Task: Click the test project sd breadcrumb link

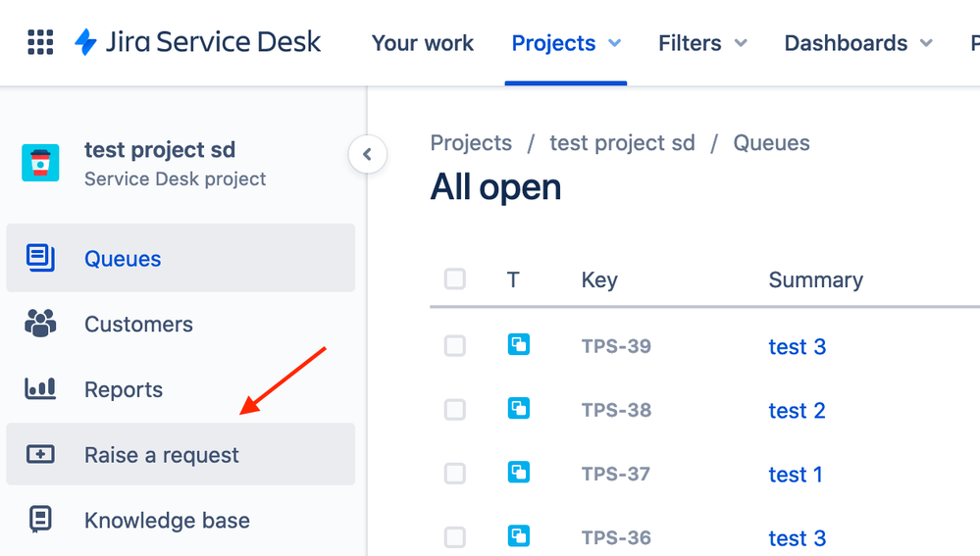Action: tap(622, 143)
